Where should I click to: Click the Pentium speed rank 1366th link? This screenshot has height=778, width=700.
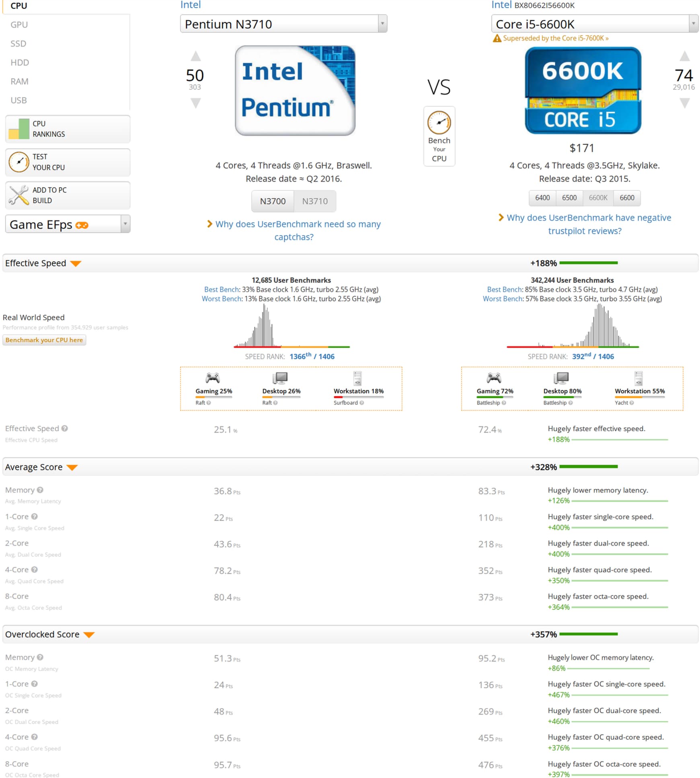[x=312, y=356]
